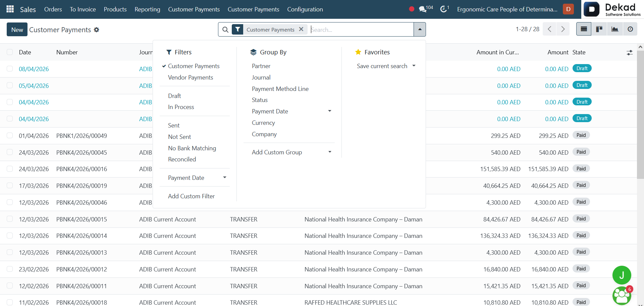This screenshot has width=644, height=306.
Task: Switch to list view
Action: [584, 29]
